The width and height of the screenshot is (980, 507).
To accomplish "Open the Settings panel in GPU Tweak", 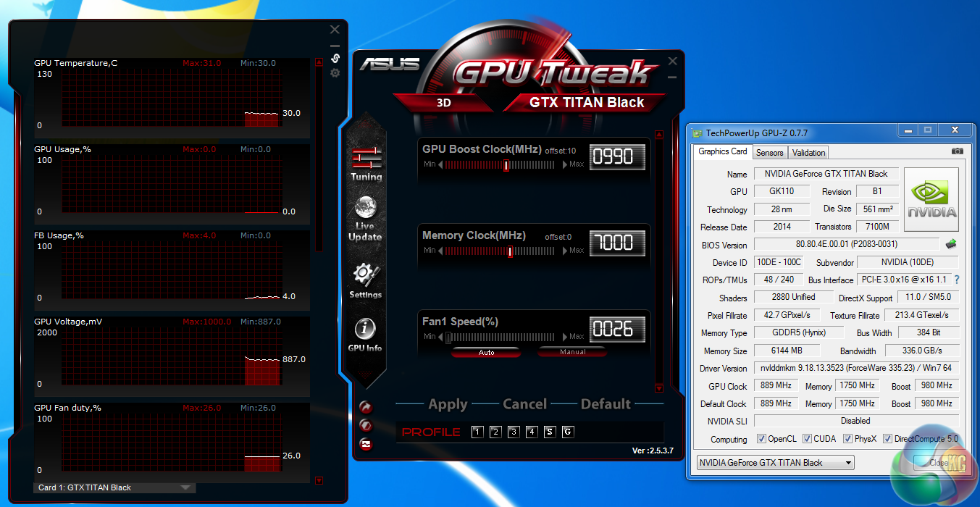I will (x=366, y=281).
